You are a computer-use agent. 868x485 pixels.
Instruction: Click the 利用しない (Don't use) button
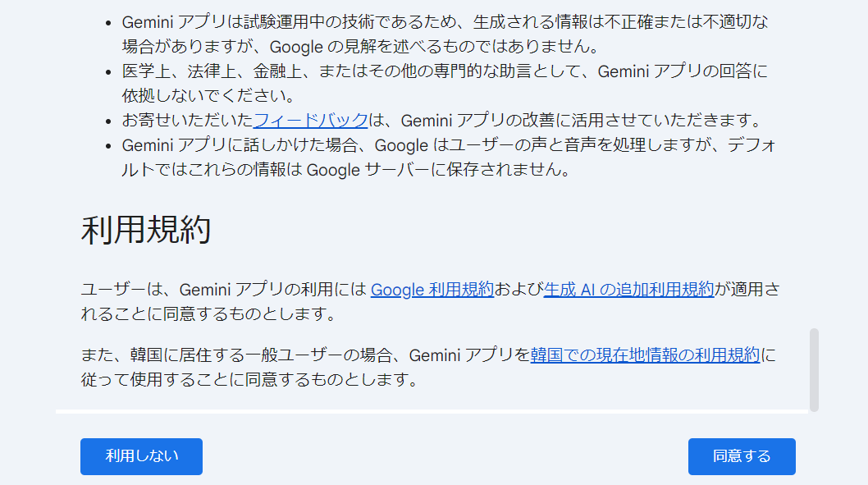point(140,456)
